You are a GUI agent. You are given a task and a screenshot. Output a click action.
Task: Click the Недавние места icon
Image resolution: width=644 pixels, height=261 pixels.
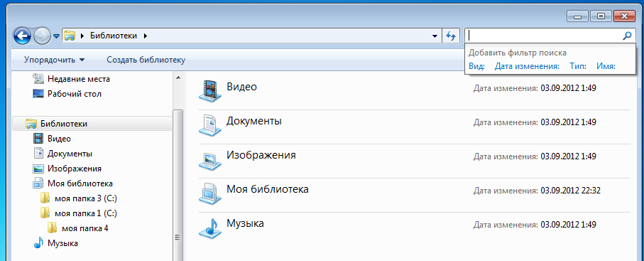[38, 78]
